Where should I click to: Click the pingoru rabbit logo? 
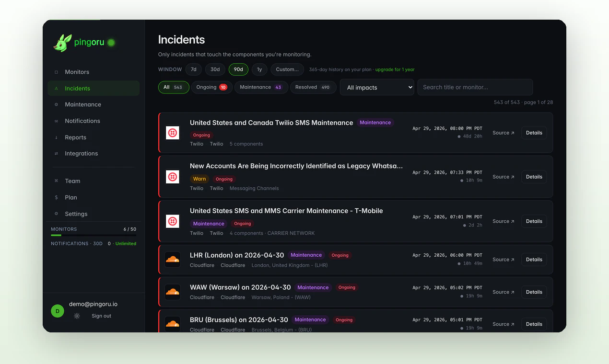pyautogui.click(x=62, y=42)
